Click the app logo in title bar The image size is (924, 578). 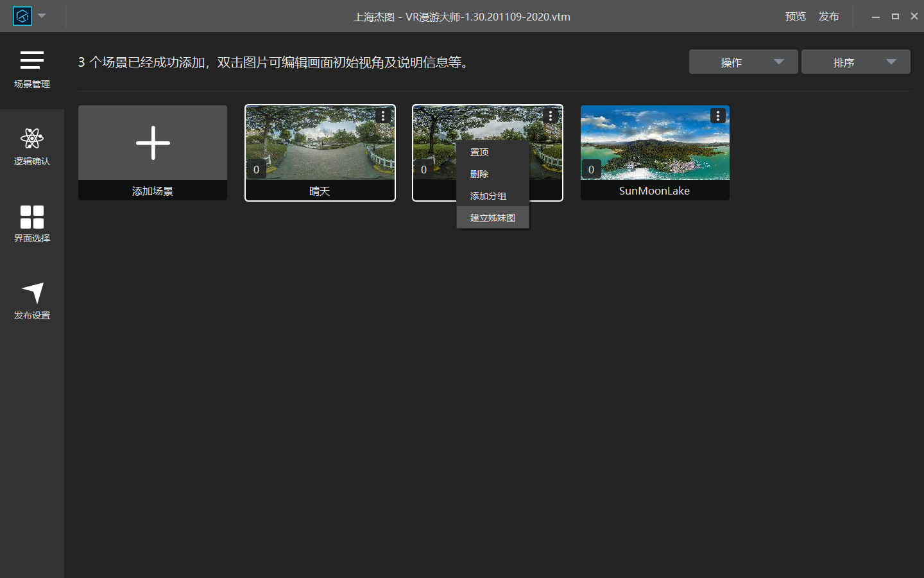pos(22,16)
